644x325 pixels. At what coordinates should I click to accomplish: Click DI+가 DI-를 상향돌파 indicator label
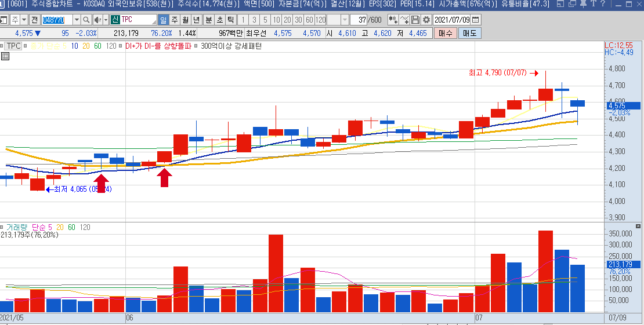158,46
